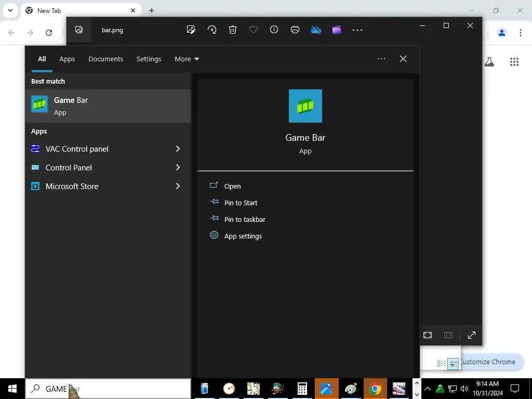Click the volume speaker icon in tray
532x399 pixels.
click(464, 389)
